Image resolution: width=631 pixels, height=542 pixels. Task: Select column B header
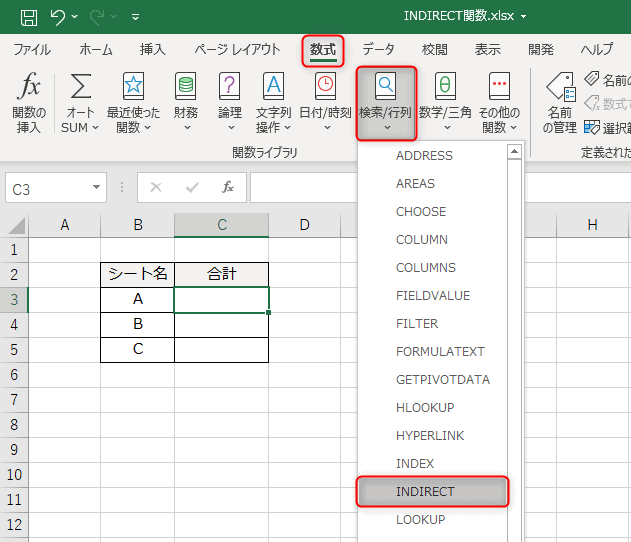coord(138,225)
